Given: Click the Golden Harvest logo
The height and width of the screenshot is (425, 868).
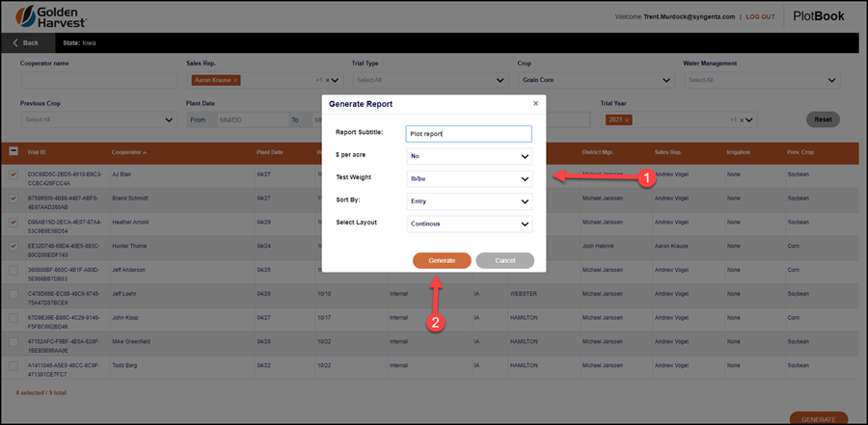Looking at the screenshot, I should (51, 16).
